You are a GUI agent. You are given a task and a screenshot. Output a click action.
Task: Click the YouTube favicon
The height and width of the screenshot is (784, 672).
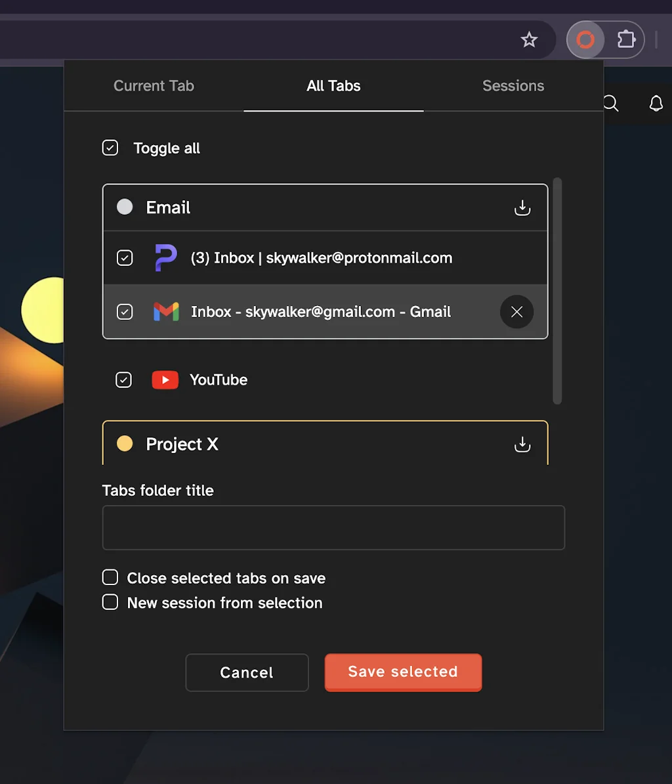[165, 380]
